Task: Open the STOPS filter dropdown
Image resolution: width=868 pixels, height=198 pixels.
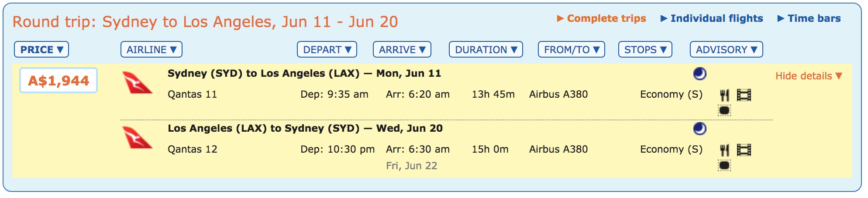Action: [x=645, y=50]
